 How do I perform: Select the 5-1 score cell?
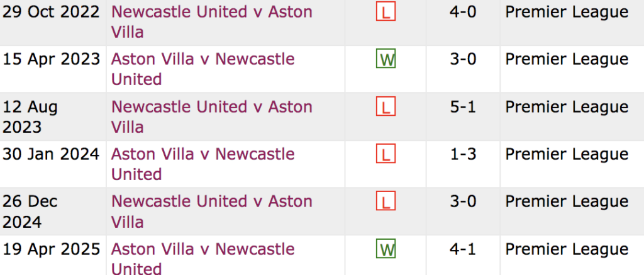click(x=462, y=107)
